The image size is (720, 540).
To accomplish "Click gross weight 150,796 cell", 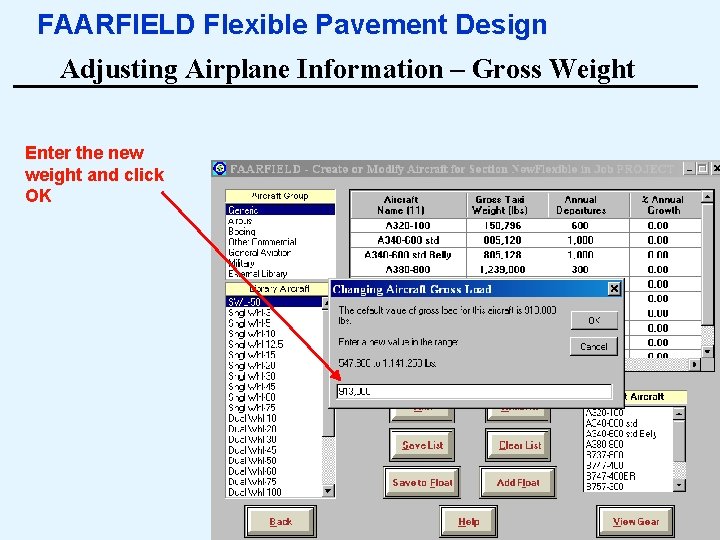I will [502, 225].
